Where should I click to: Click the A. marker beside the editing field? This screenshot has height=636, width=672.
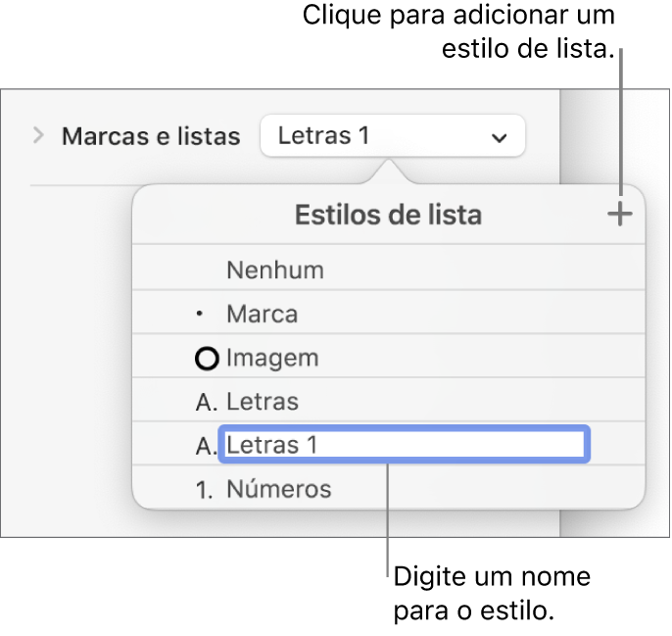click(x=206, y=446)
